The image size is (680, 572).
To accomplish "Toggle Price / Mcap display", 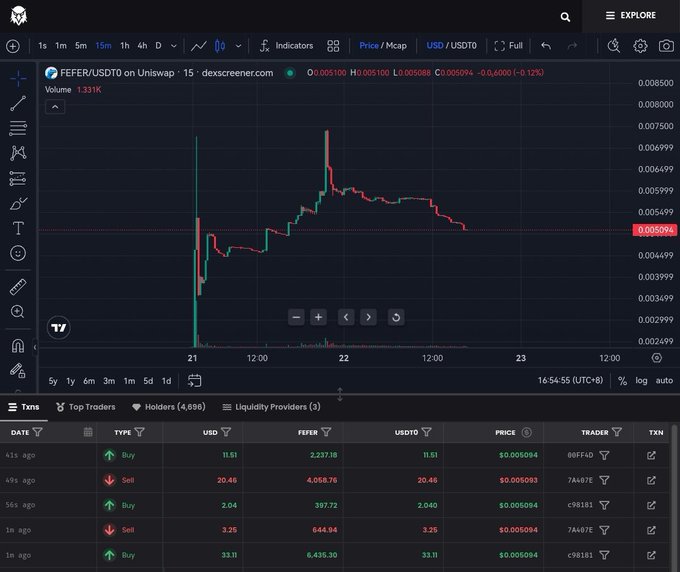I will click(x=383, y=46).
